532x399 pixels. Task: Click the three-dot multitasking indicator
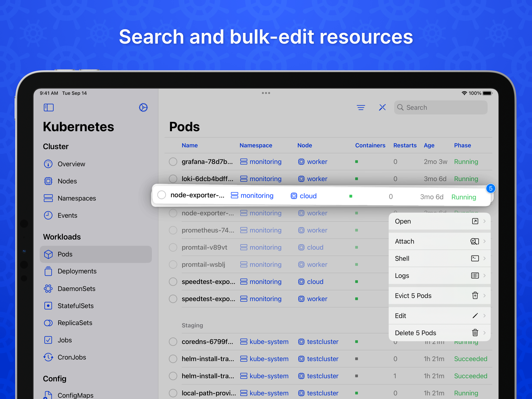(x=266, y=93)
